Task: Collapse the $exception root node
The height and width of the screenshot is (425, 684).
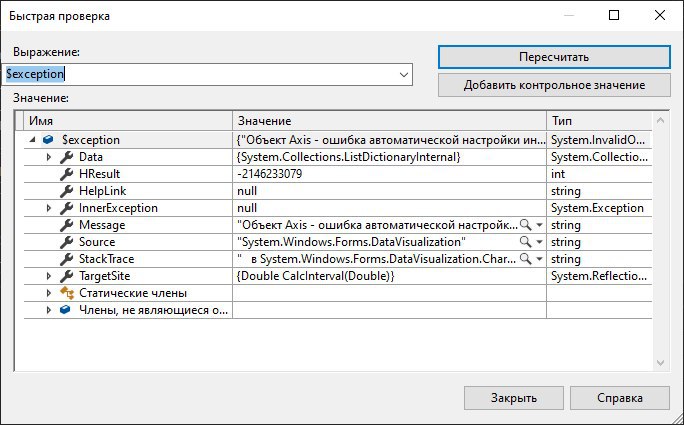Action: (32, 140)
